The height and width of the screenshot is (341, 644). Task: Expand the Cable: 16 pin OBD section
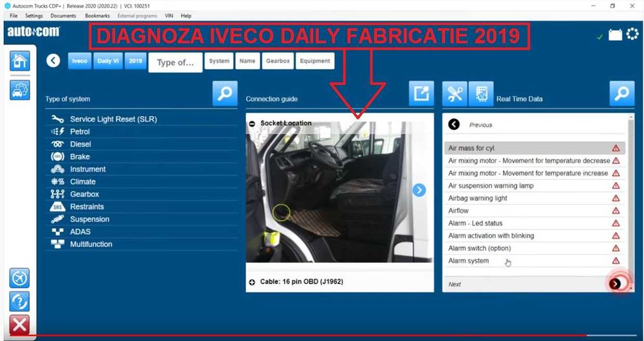(252, 282)
